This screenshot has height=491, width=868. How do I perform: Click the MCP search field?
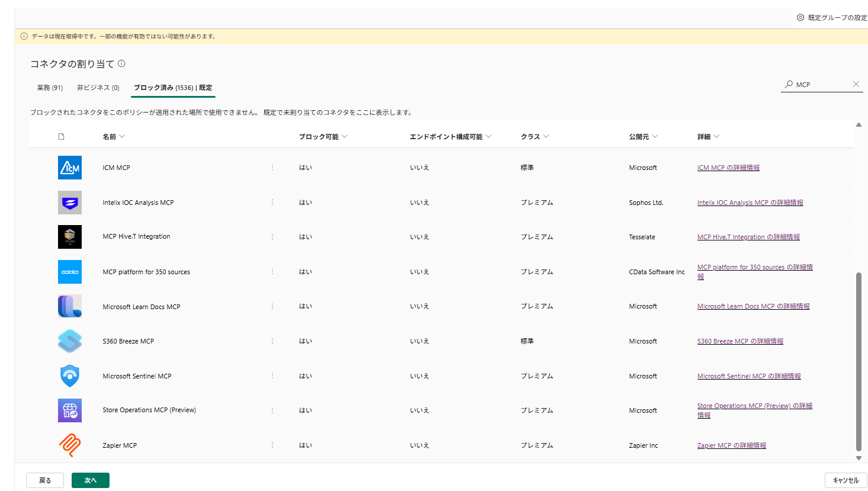[x=822, y=85]
